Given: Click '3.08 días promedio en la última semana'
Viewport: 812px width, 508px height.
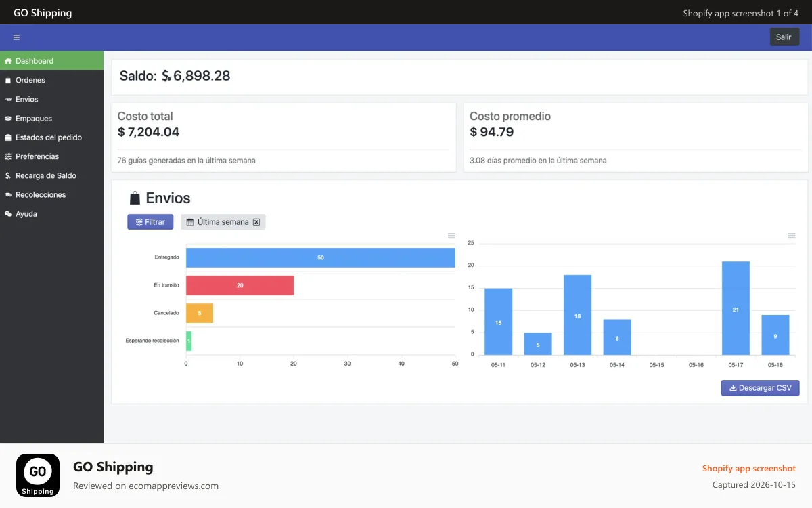Looking at the screenshot, I should pos(538,161).
